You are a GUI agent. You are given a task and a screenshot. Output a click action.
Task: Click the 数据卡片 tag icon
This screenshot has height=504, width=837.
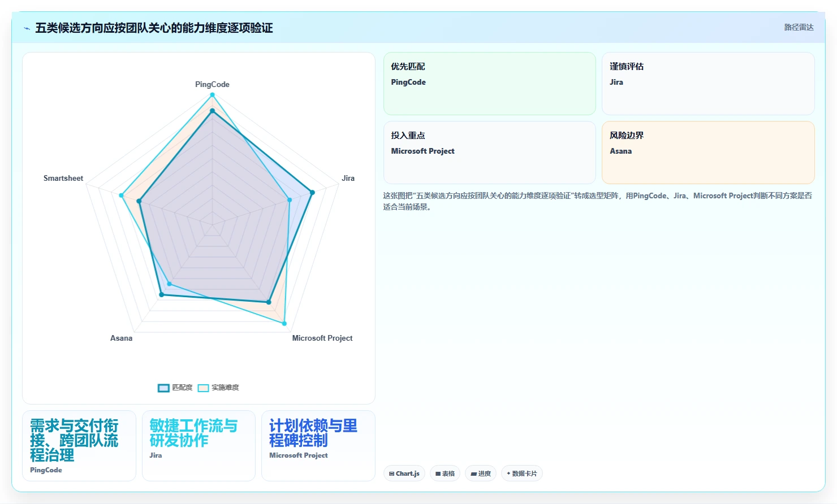pyautogui.click(x=508, y=473)
